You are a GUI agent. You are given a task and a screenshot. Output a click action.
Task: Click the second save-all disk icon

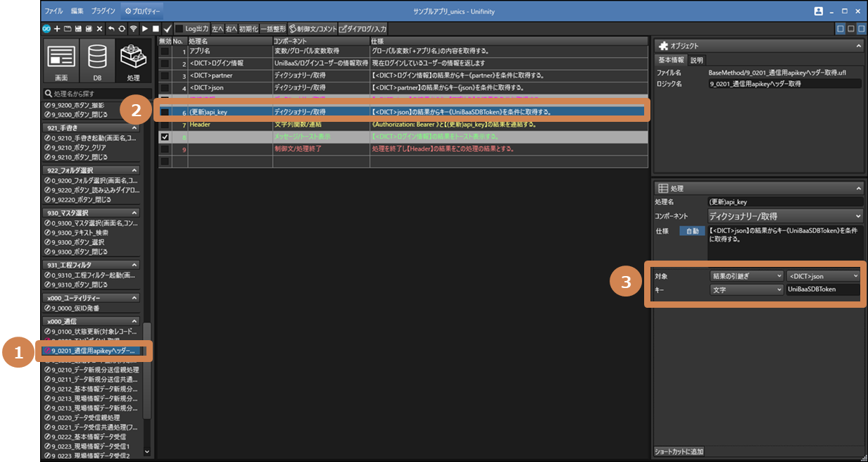pos(88,29)
